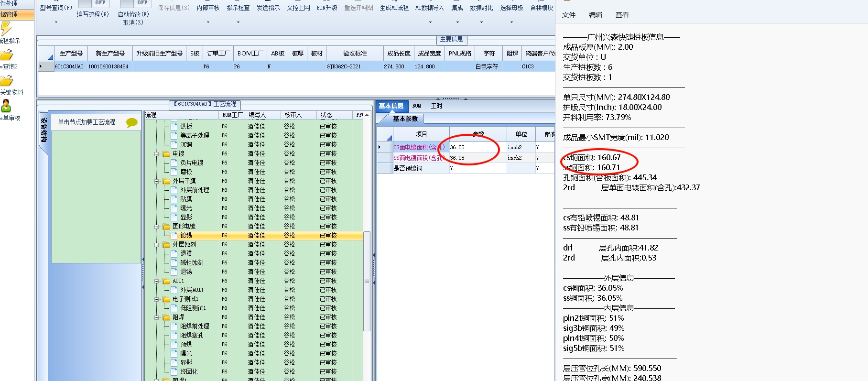Click the user icon above 单审核
Viewport: 868px width, 381px height.
pyautogui.click(x=6, y=106)
